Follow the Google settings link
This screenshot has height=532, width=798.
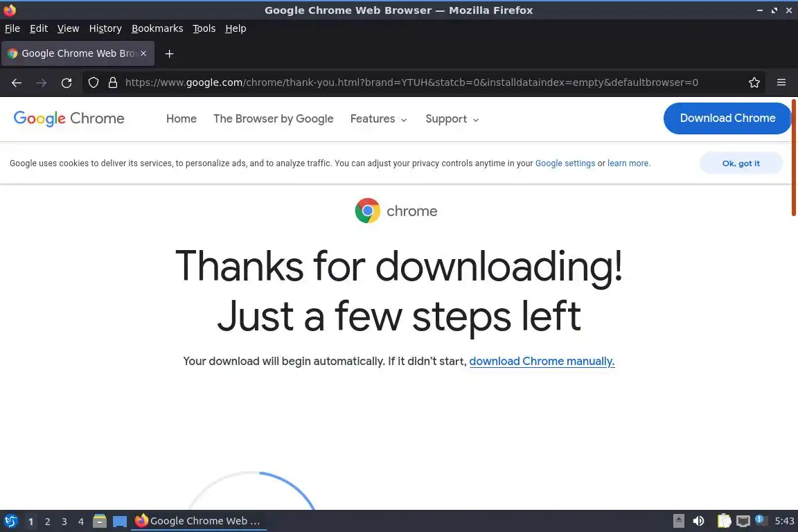coord(565,163)
